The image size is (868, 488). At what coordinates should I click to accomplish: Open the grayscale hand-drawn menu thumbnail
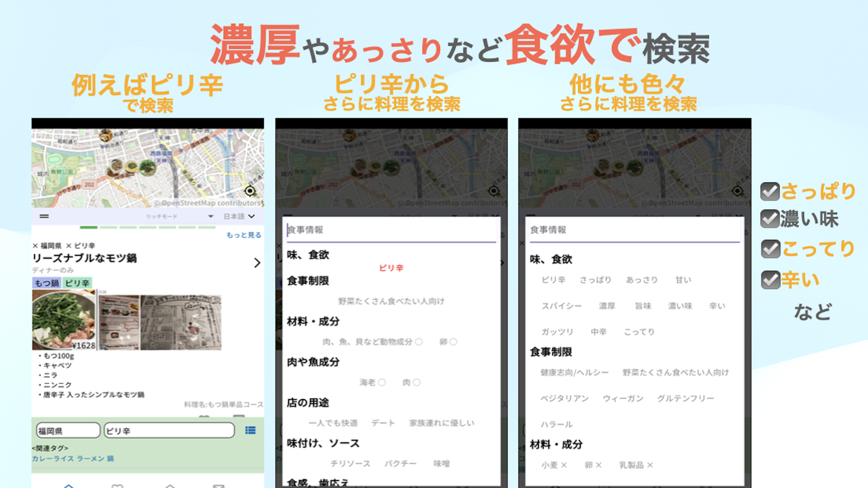click(x=181, y=322)
